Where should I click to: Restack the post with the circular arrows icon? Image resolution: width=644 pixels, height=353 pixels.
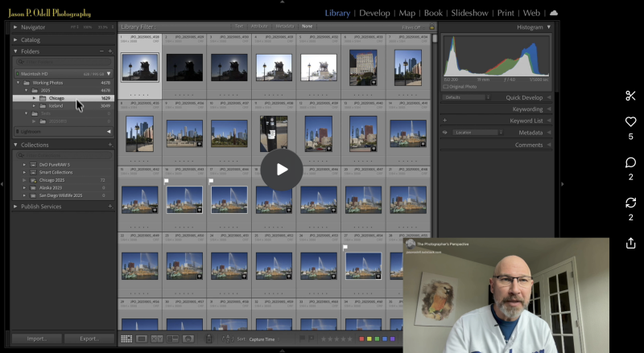[630, 203]
